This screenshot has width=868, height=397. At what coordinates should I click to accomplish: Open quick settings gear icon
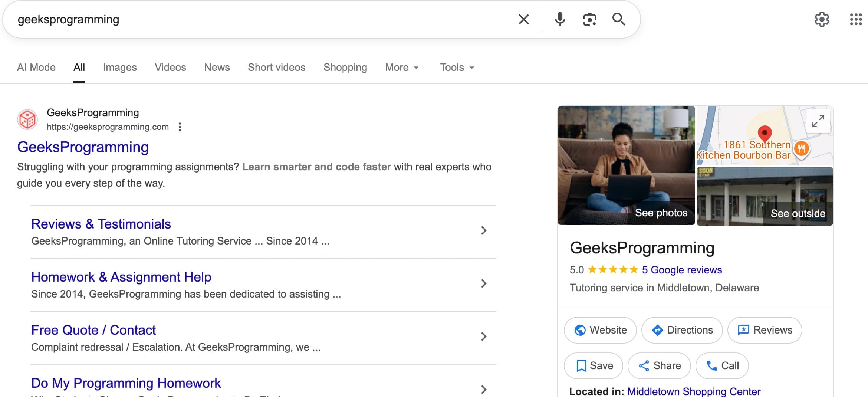(822, 19)
